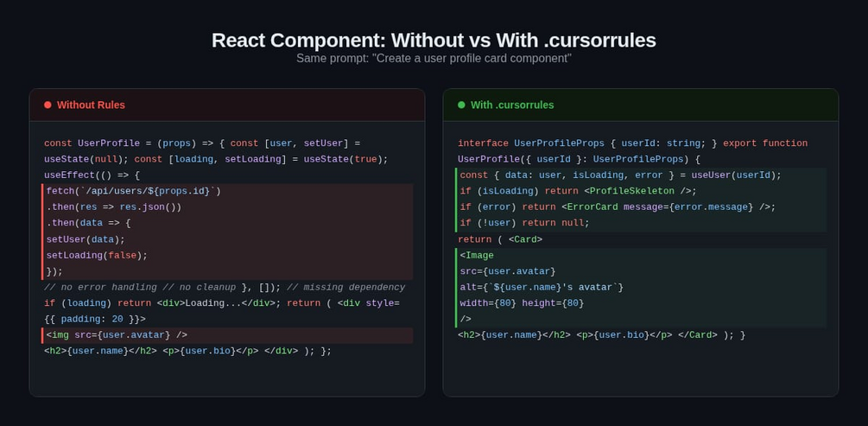
Task: Click the 'if (loading) return <div>Loading...' line
Action: (222, 303)
